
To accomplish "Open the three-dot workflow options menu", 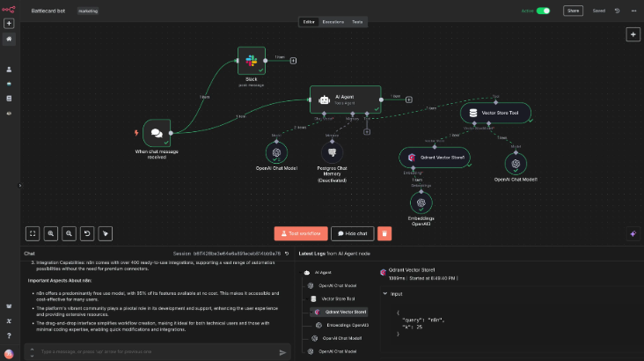I will tap(633, 11).
